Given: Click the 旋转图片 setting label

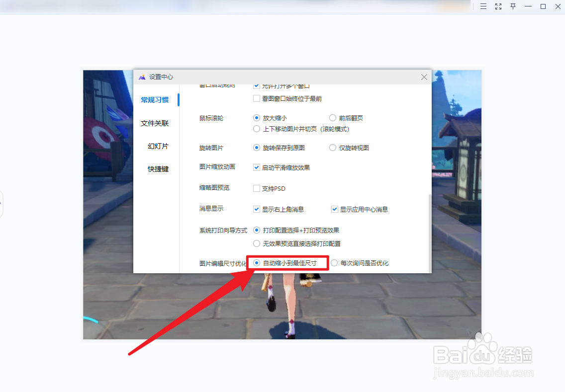Looking at the screenshot, I should pyautogui.click(x=211, y=148).
